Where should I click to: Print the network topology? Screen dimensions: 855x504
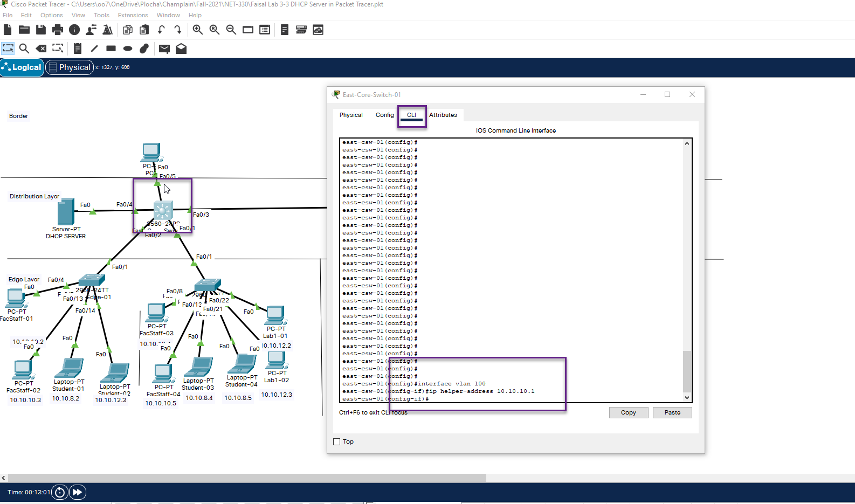click(x=58, y=30)
